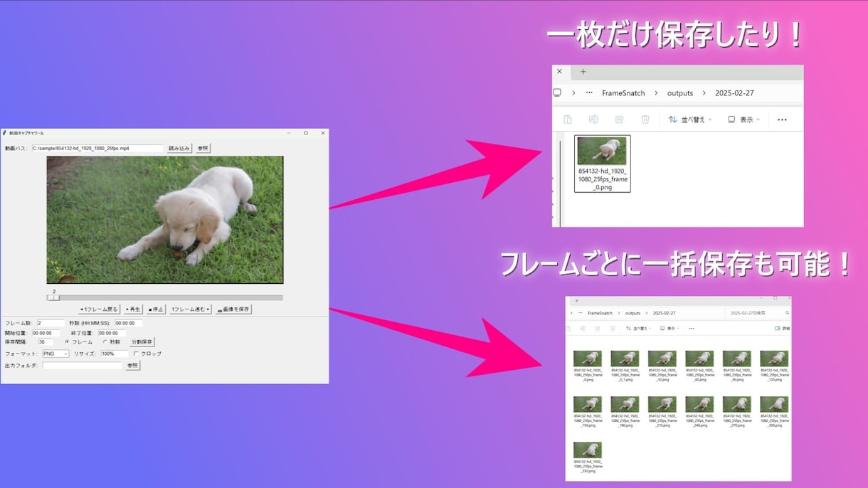
Task: Click the 終了位置 end position field
Action: [112, 333]
